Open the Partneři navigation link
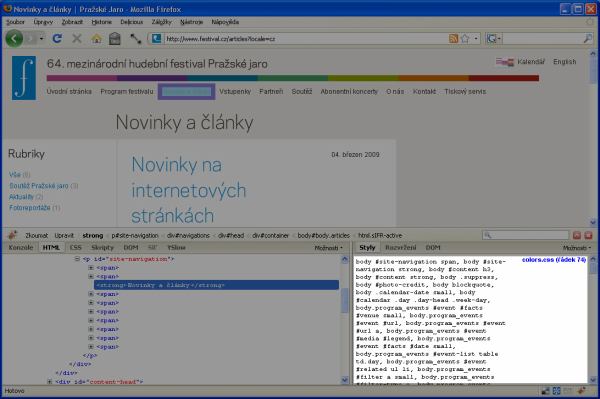The image size is (600, 399). (271, 91)
